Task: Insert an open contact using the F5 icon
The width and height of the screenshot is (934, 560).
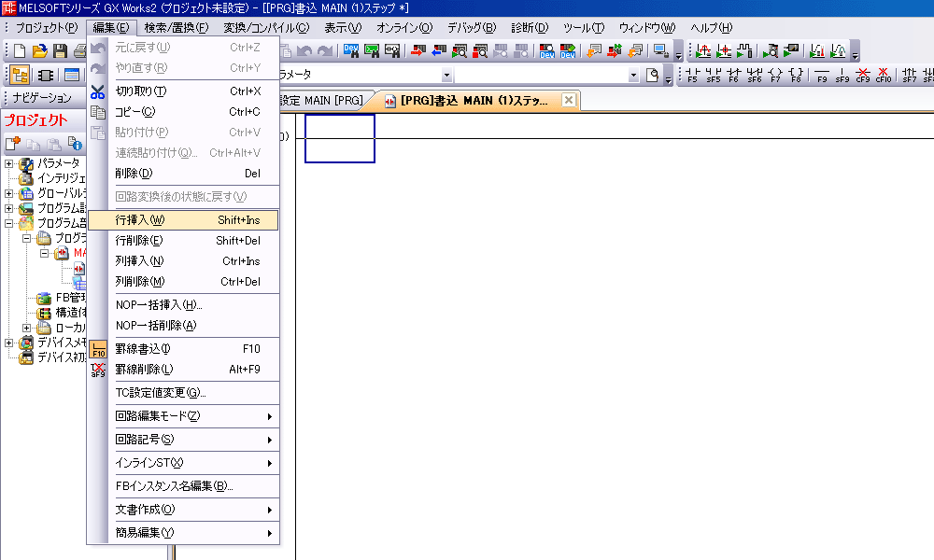Action: coord(692,75)
